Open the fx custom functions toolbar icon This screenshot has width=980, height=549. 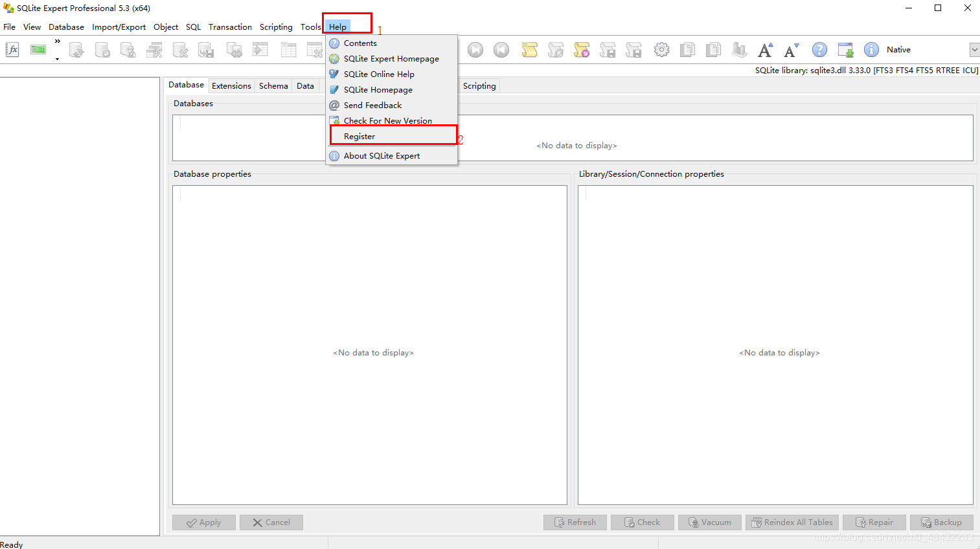[x=12, y=50]
